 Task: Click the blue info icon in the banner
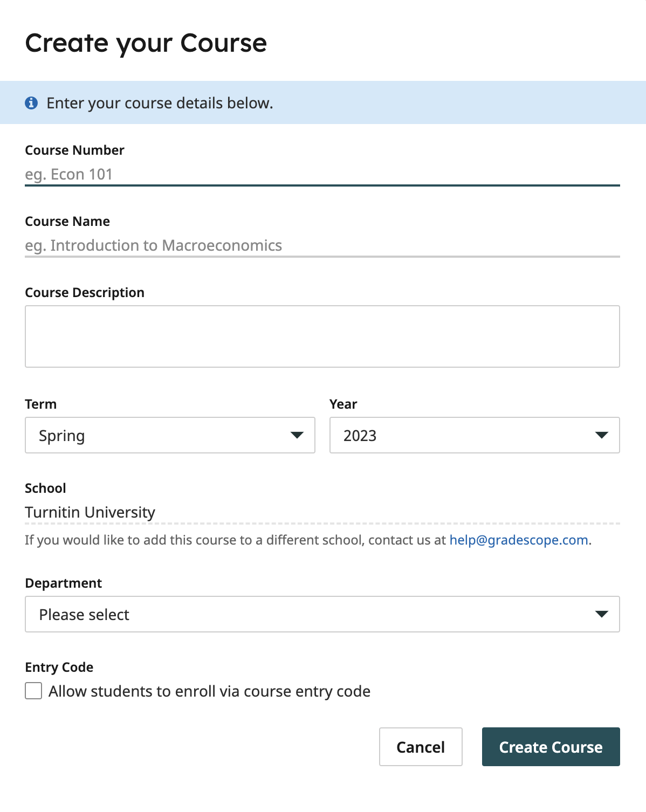(x=31, y=103)
